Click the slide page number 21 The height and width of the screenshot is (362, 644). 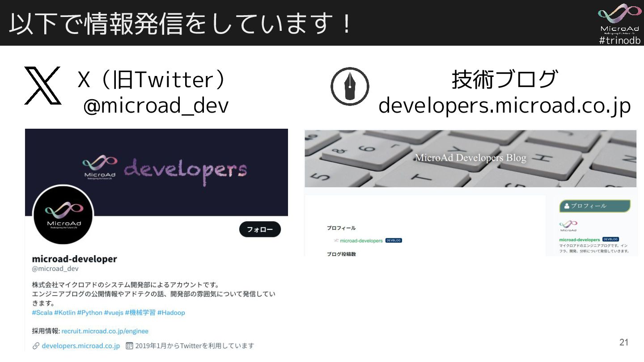(624, 342)
